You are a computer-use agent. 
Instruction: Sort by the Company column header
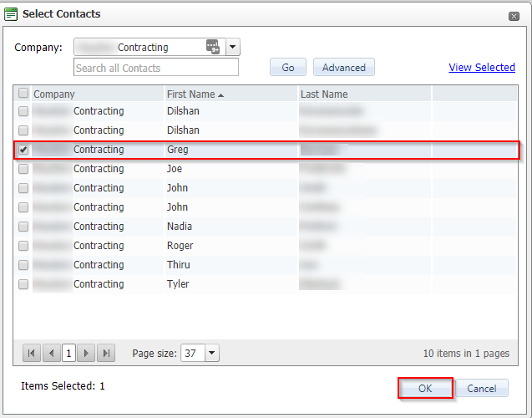(54, 94)
